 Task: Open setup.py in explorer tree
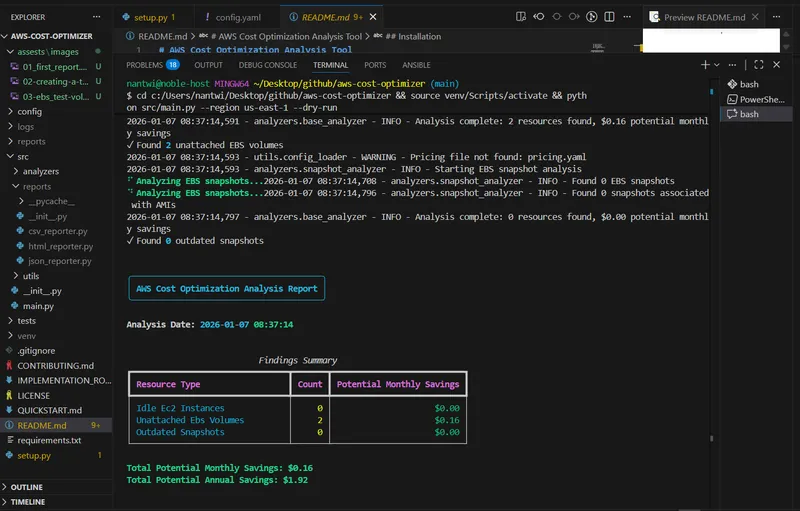pos(34,455)
